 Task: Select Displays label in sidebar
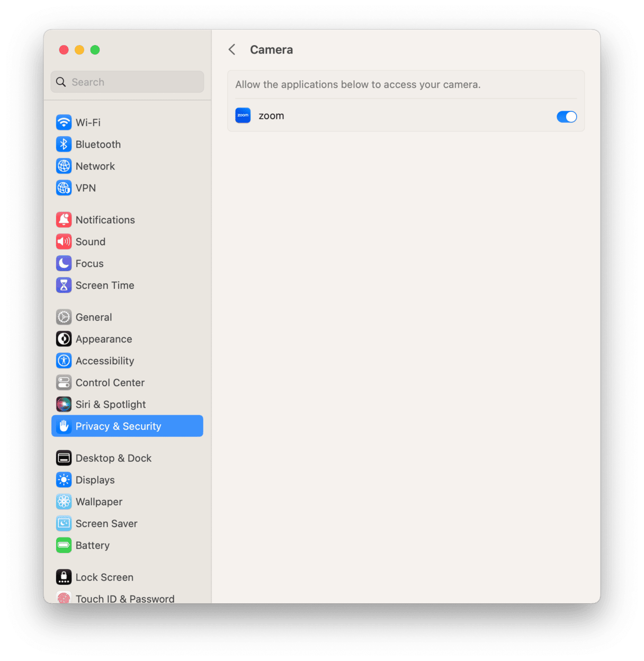[95, 480]
